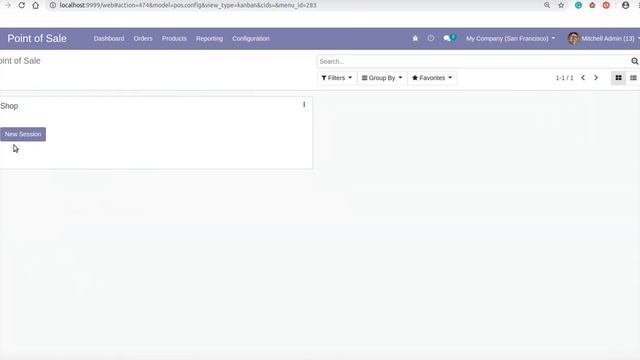Viewport: 640px width, 360px height.
Task: Open the Configuration menu
Action: click(251, 38)
